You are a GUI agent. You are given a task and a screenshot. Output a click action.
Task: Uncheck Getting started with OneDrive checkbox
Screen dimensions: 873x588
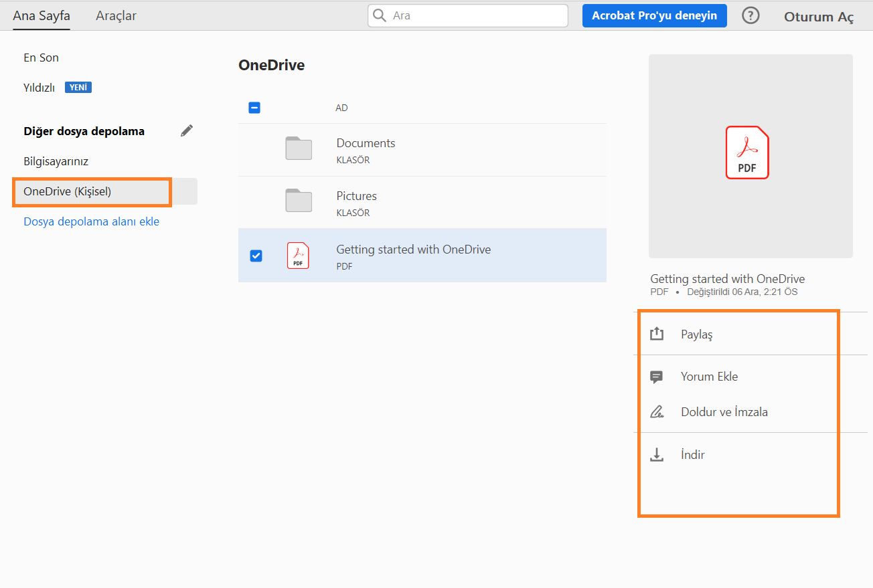coord(254,255)
